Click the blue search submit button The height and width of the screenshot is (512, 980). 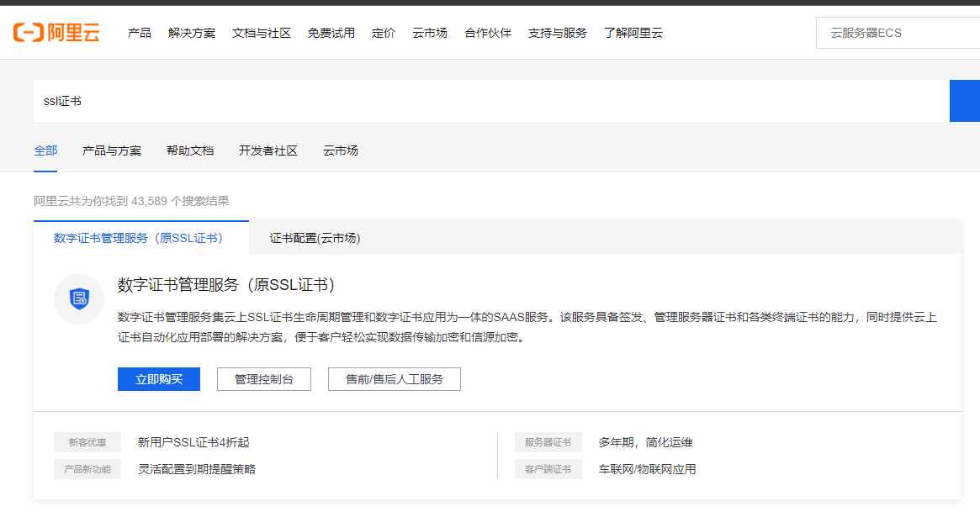click(965, 101)
